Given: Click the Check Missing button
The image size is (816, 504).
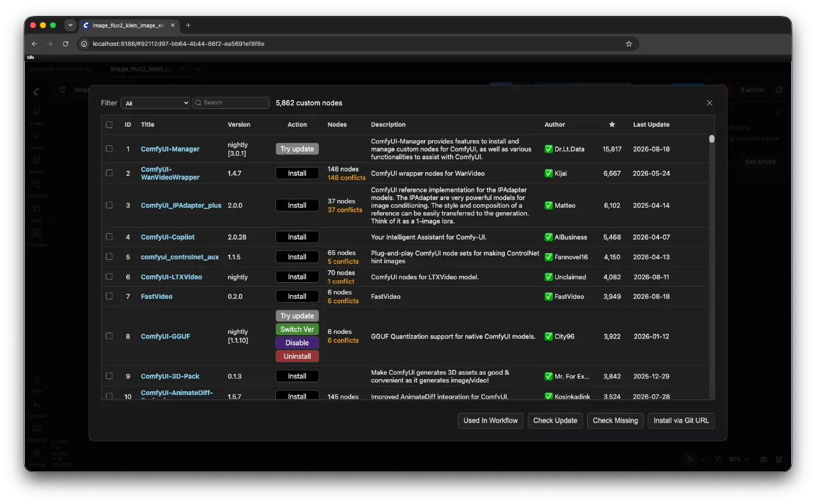Looking at the screenshot, I should (x=615, y=421).
